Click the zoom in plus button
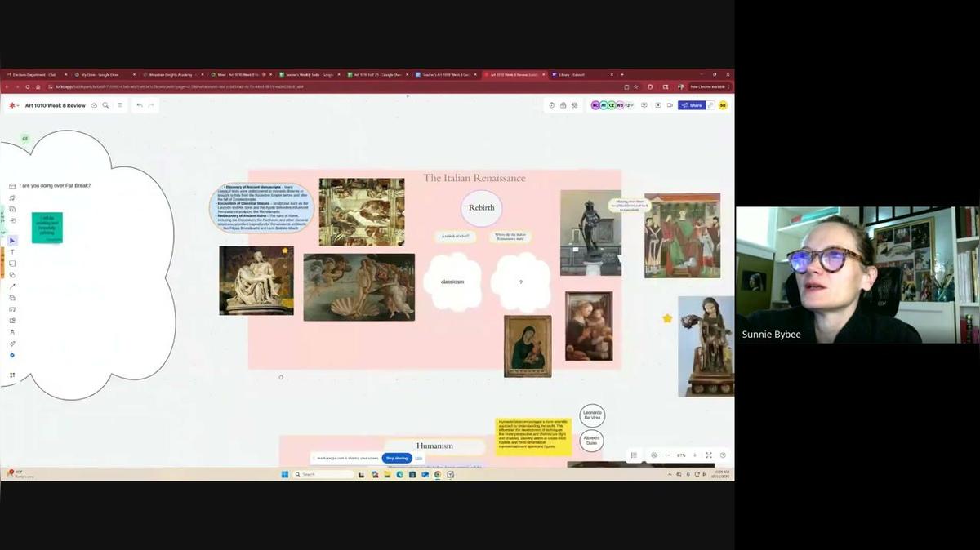The image size is (980, 550). pyautogui.click(x=694, y=455)
